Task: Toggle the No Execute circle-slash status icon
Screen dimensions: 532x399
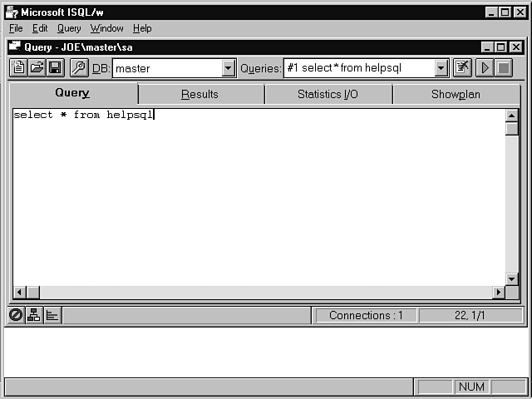Action: point(16,315)
